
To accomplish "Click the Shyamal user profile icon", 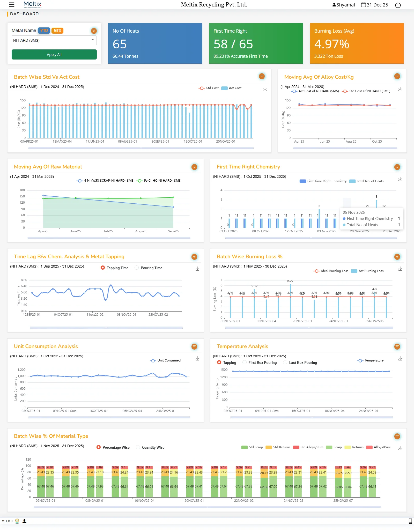I will point(334,5).
